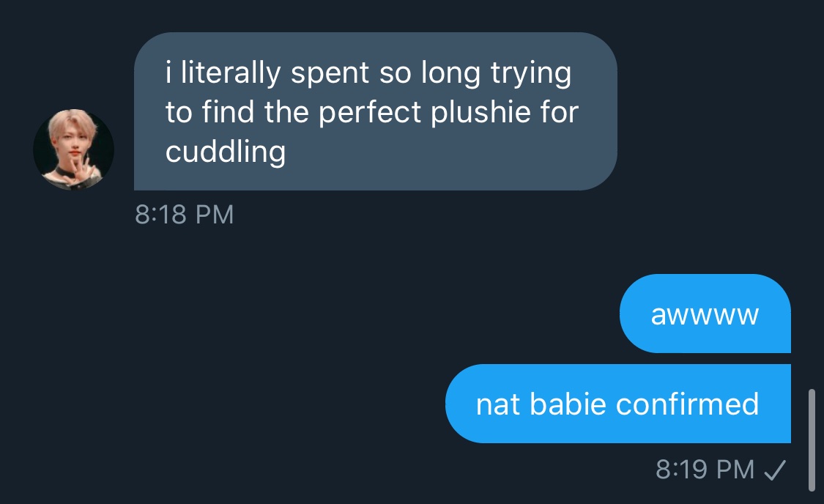Click the word 'trying' in received message
Viewport: 824px width, 504px height.
531,73
